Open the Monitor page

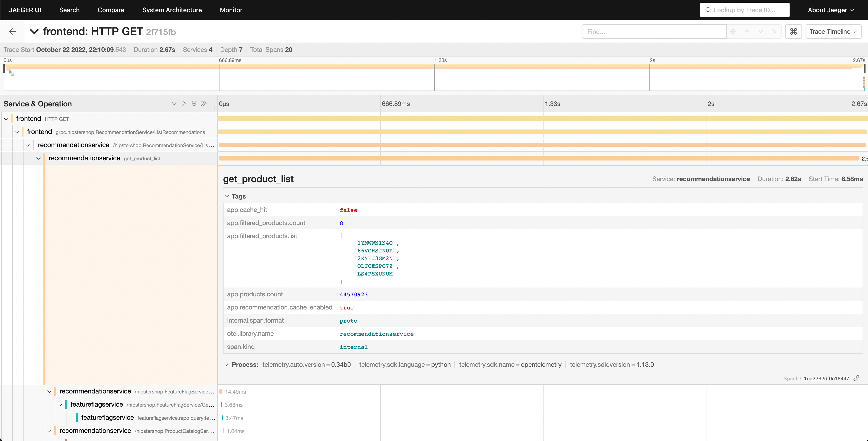pos(231,10)
